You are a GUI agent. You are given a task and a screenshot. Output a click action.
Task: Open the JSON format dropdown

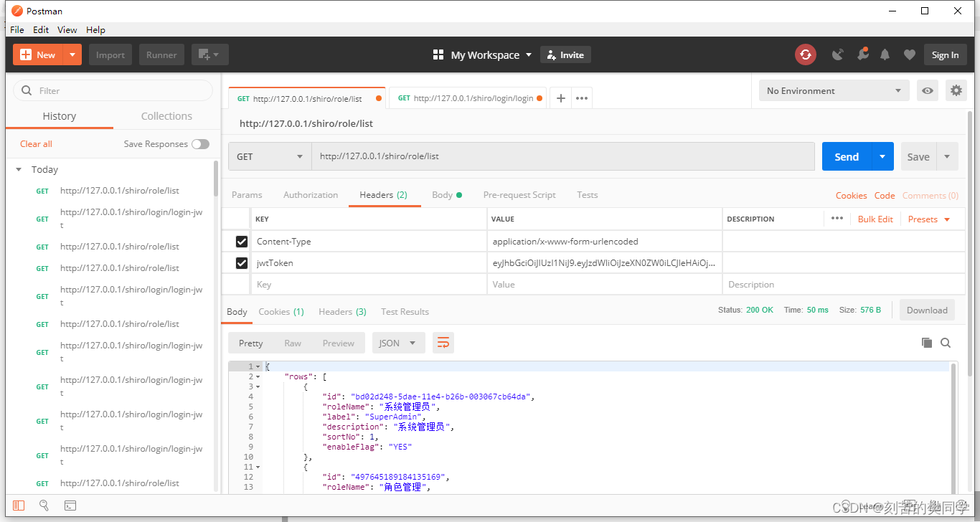click(397, 343)
